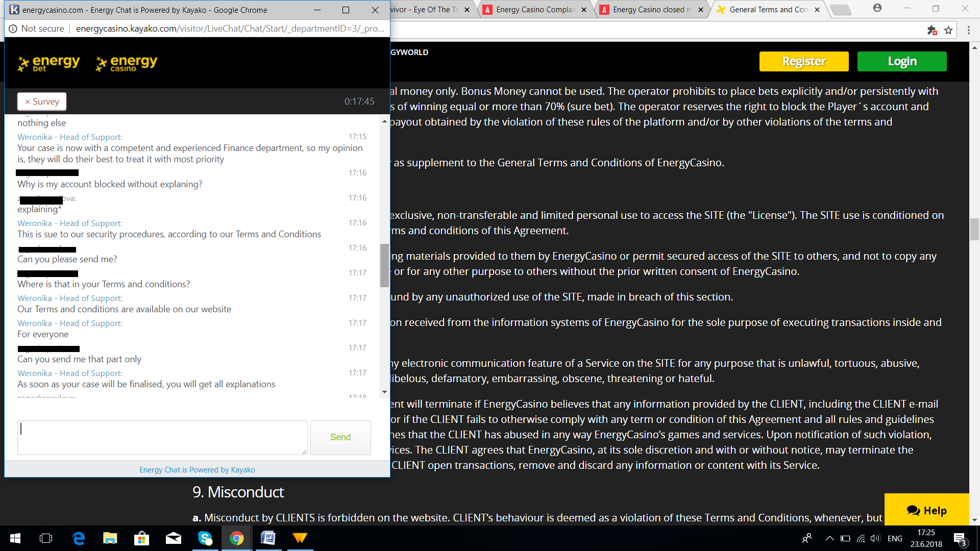Switch to Google Chrome on the taskbar

[x=237, y=538]
